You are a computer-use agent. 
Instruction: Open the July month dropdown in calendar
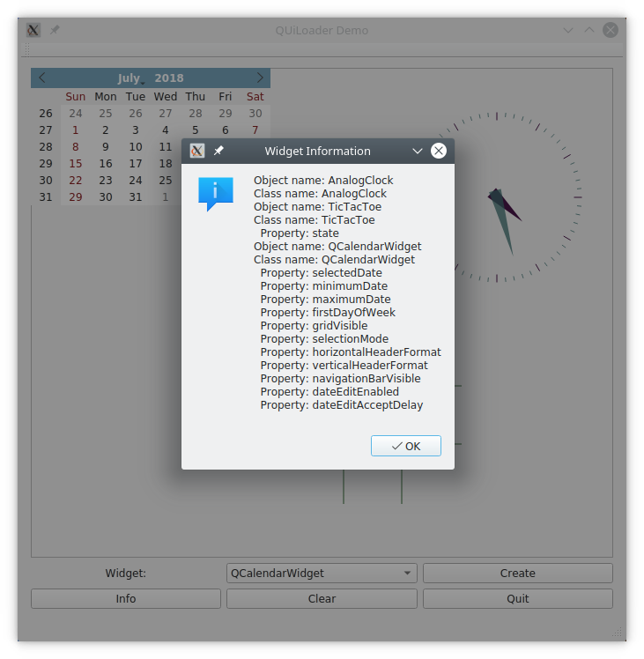coord(130,78)
